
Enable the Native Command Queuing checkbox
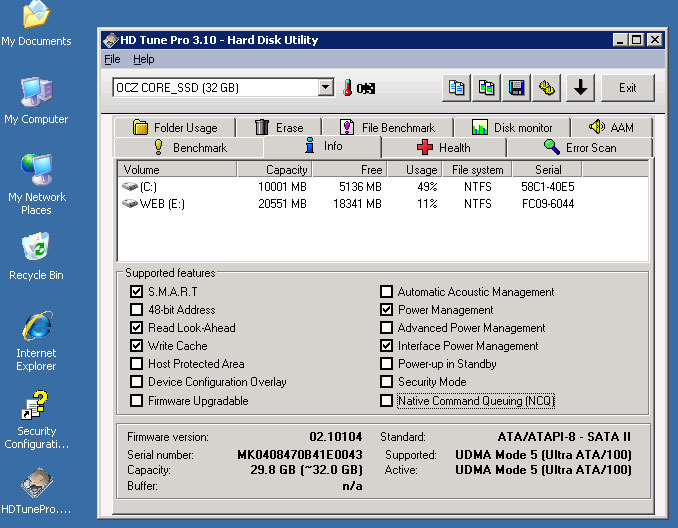pos(386,401)
